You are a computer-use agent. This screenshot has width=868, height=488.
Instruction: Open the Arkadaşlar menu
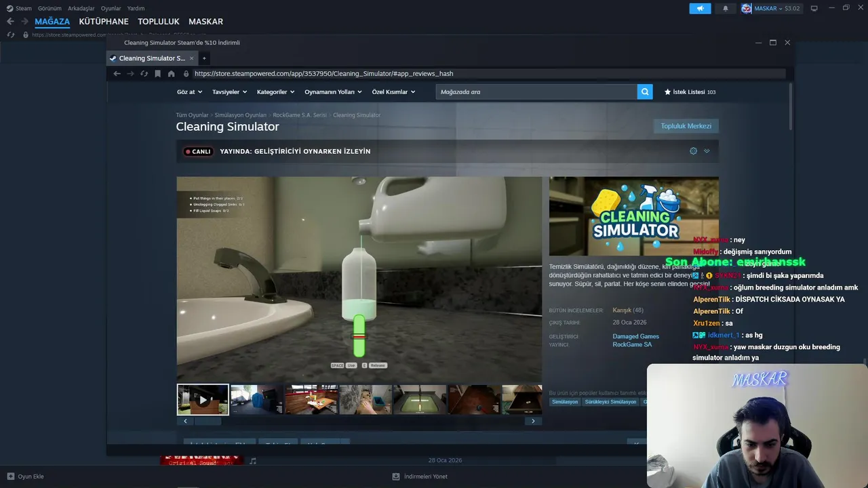(81, 8)
